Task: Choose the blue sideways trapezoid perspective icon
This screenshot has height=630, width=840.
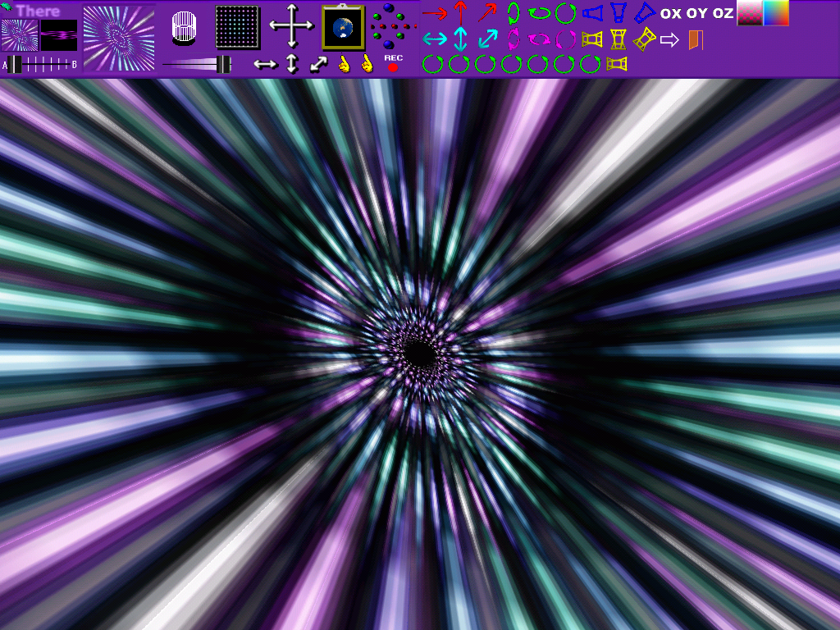Action: 592,13
